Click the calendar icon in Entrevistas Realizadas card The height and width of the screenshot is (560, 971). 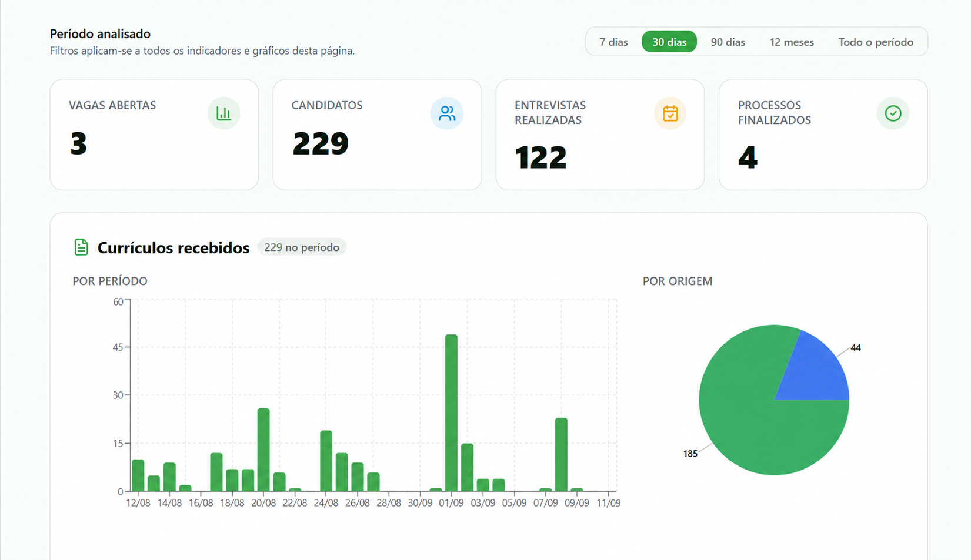point(670,113)
